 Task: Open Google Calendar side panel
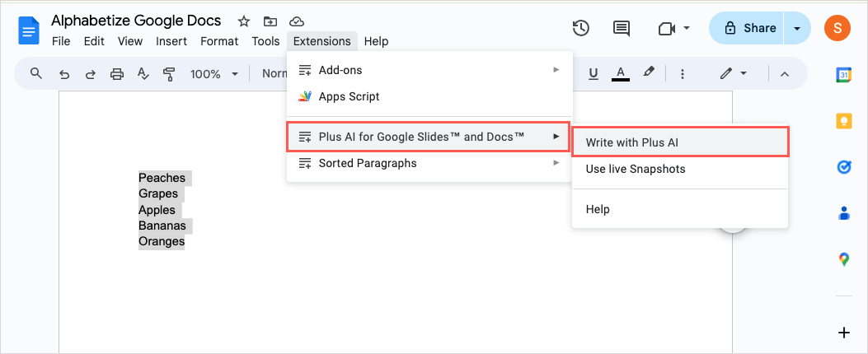(x=843, y=75)
